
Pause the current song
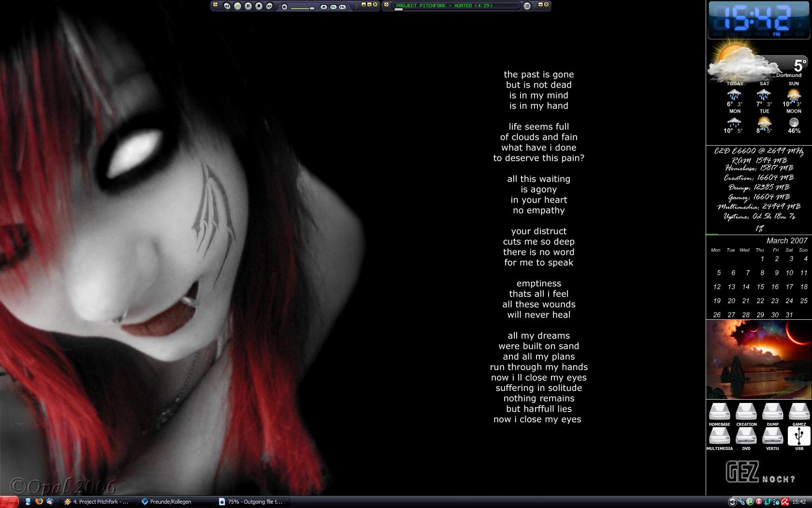(248, 6)
